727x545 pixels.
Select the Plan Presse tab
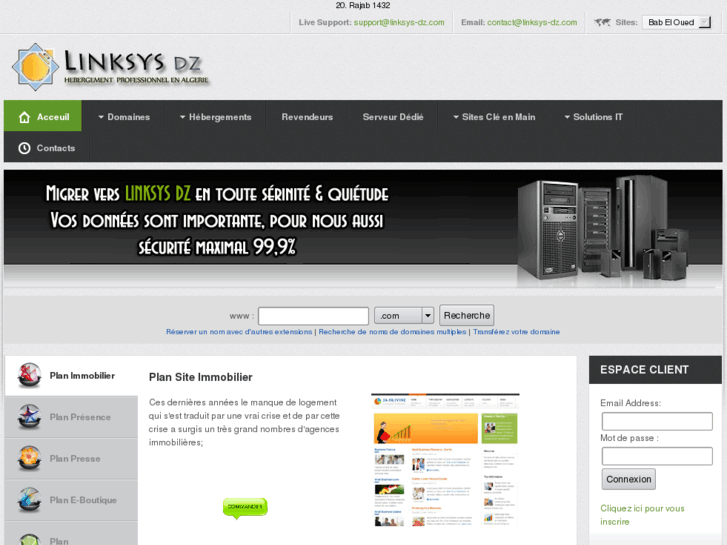tap(71, 458)
